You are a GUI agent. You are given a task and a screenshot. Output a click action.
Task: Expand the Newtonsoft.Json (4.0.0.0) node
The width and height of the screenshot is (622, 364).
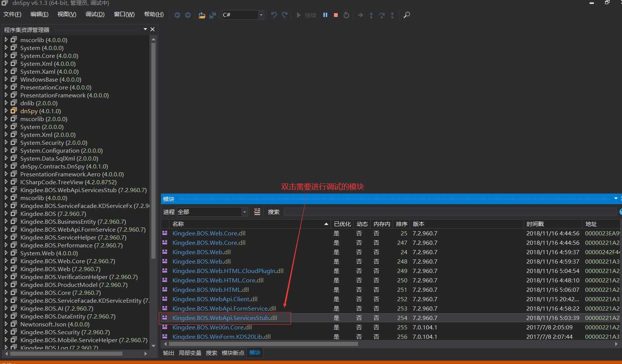[x=6, y=324]
